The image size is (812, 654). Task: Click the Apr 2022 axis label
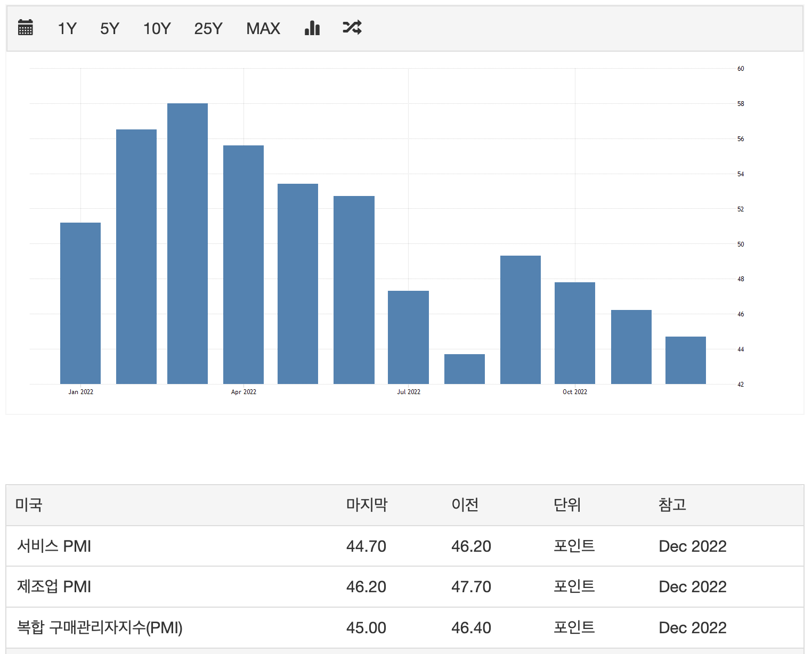(243, 392)
